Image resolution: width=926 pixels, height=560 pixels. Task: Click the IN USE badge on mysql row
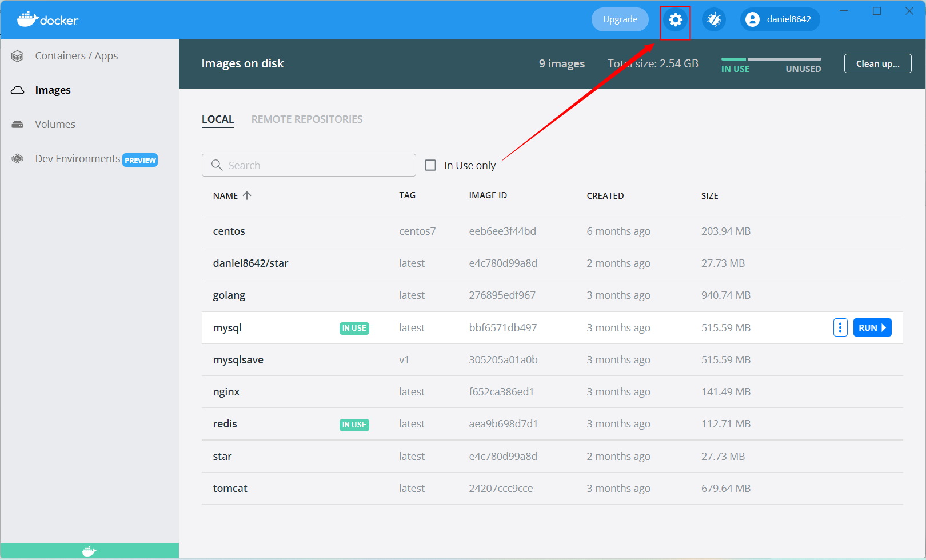click(354, 328)
